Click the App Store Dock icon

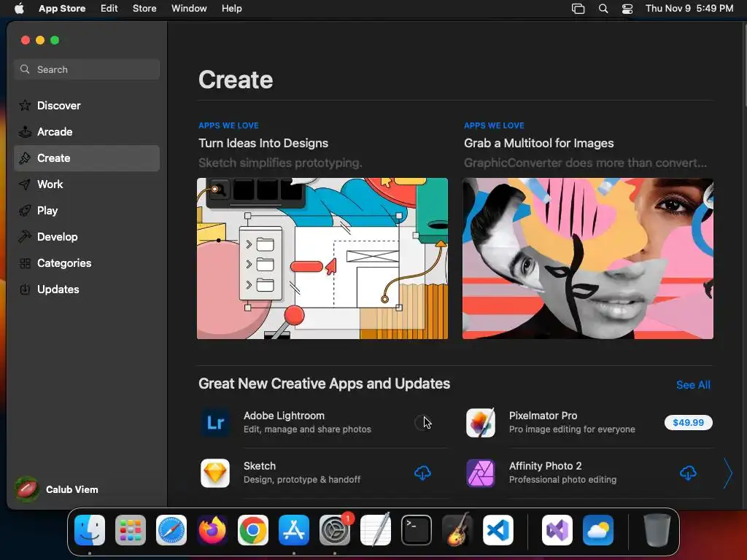coord(294,530)
